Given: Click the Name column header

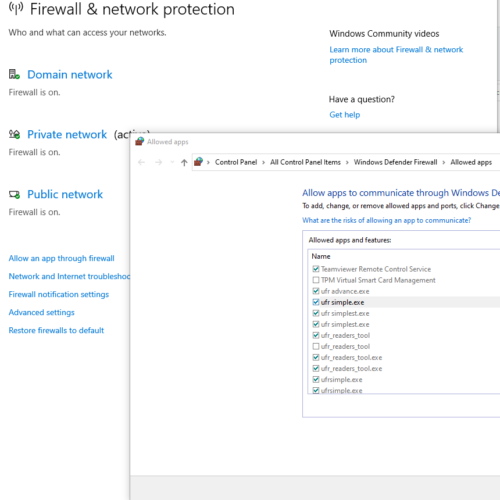Looking at the screenshot, I should pyautogui.click(x=321, y=256).
